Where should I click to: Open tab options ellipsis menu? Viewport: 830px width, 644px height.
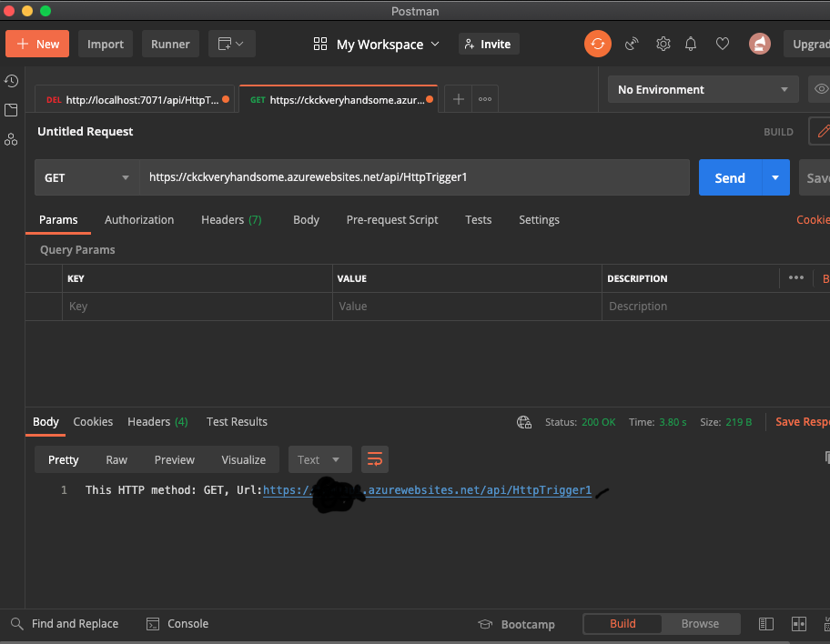tap(485, 99)
